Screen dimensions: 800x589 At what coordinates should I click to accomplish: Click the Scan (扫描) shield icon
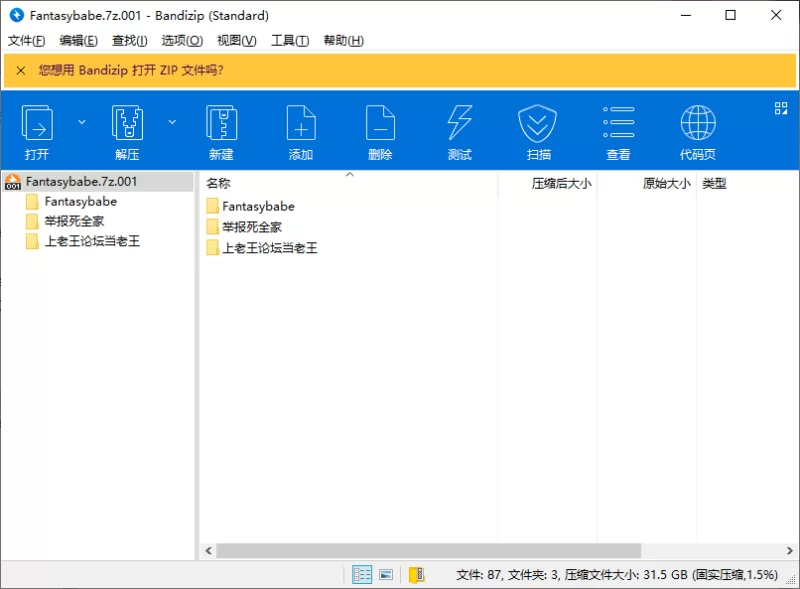coord(537,123)
